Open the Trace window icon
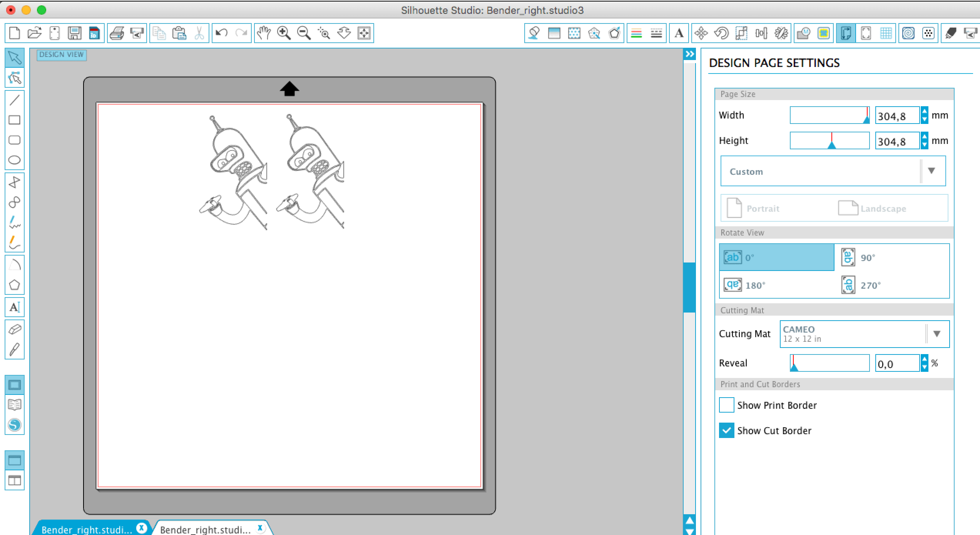This screenshot has width=980, height=535. (824, 33)
